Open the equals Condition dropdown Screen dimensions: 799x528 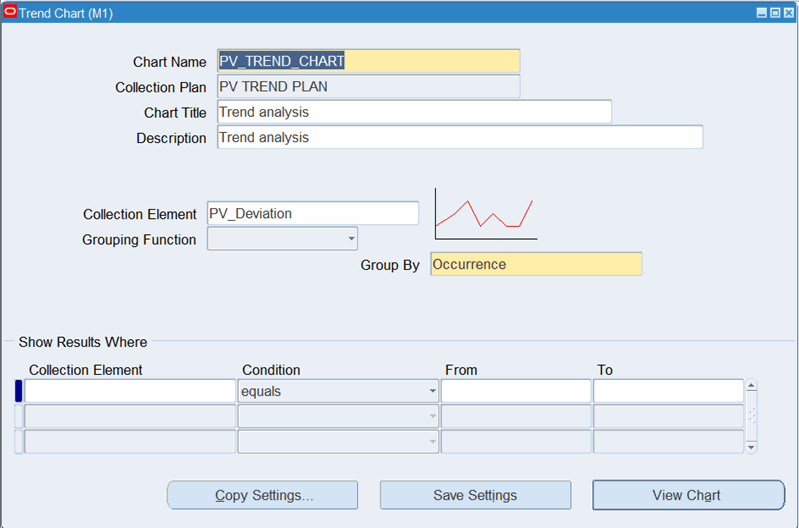(432, 391)
